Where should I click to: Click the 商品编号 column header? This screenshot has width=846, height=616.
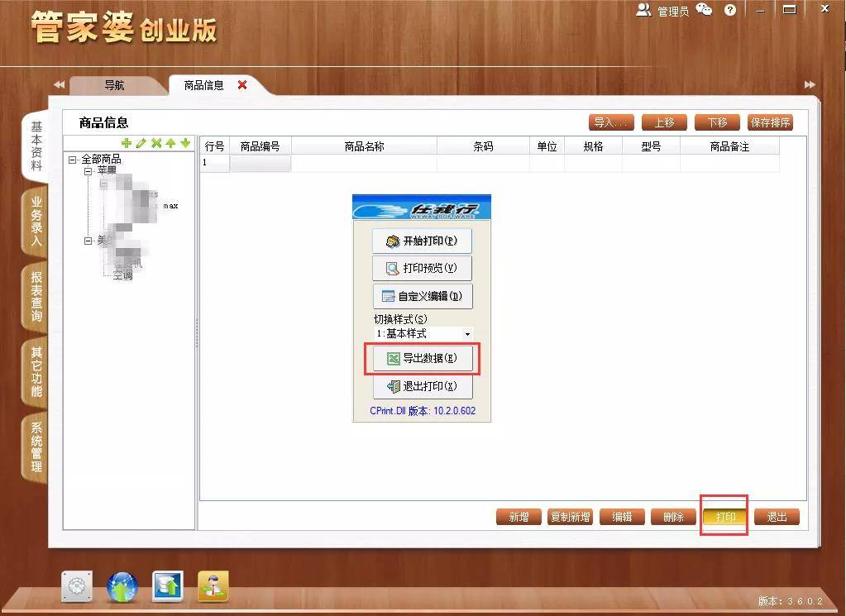point(260,146)
